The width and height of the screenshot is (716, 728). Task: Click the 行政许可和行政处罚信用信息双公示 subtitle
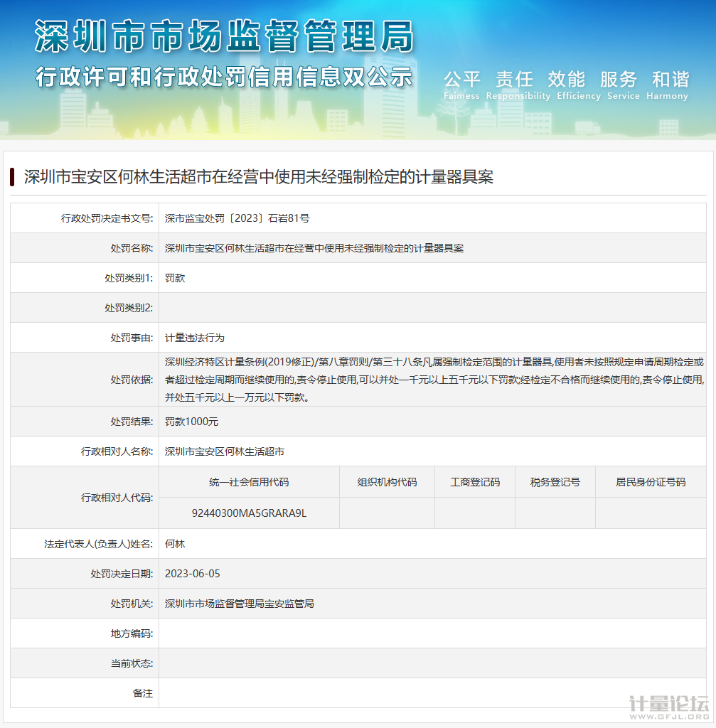[x=224, y=77]
